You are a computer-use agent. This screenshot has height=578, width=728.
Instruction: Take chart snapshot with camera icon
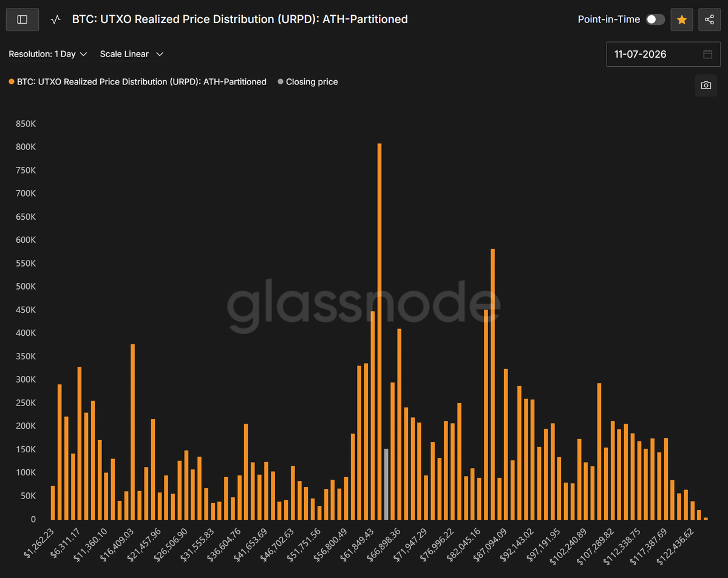[706, 86]
